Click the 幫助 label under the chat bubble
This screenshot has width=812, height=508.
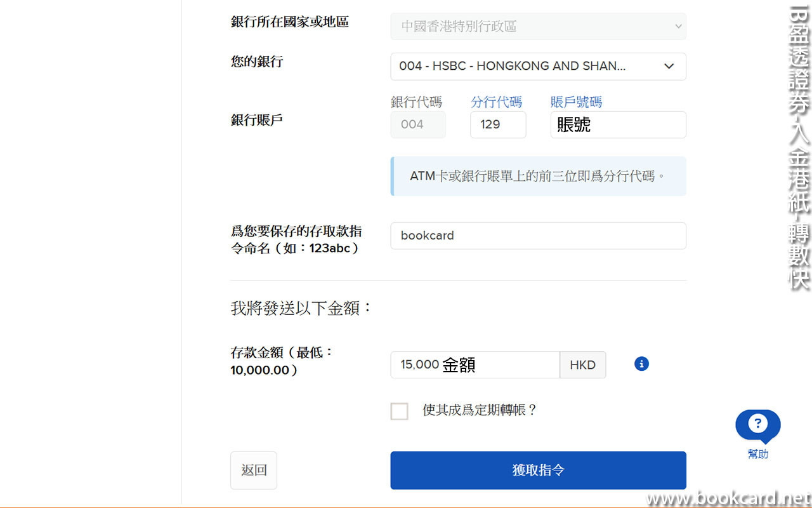click(757, 454)
